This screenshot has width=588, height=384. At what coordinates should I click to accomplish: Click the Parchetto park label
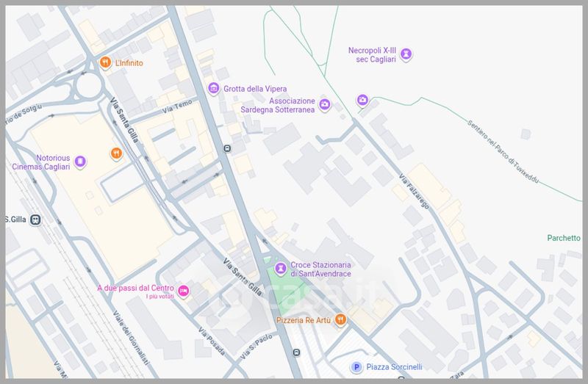click(x=564, y=238)
